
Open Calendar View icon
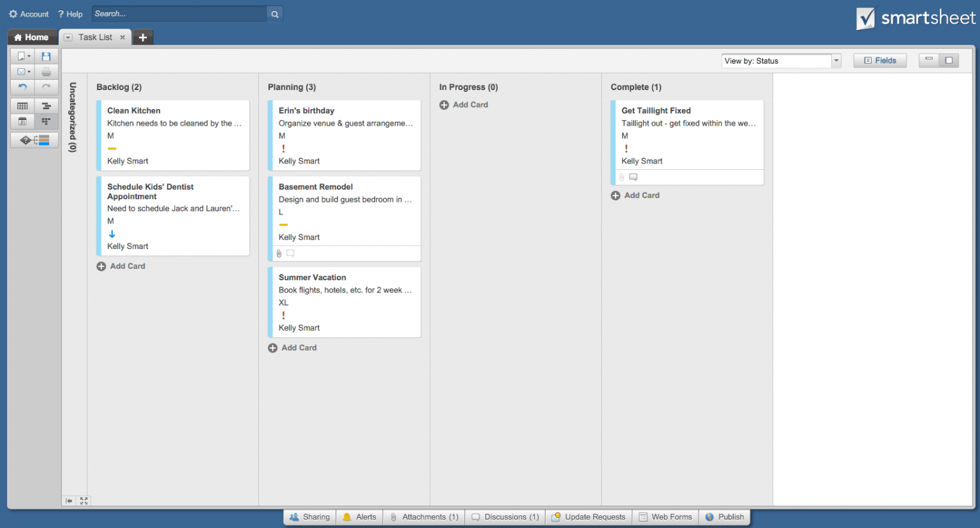point(22,121)
